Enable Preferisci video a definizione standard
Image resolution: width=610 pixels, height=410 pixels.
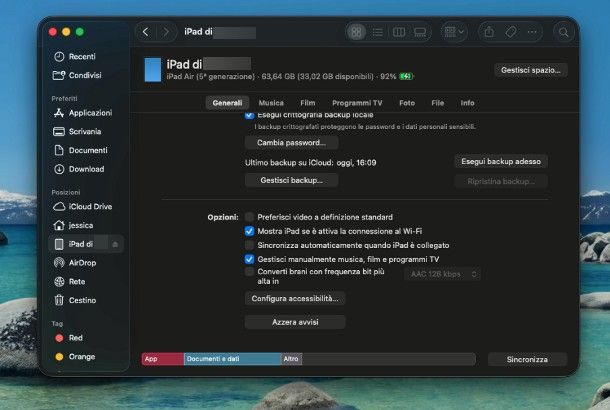250,217
